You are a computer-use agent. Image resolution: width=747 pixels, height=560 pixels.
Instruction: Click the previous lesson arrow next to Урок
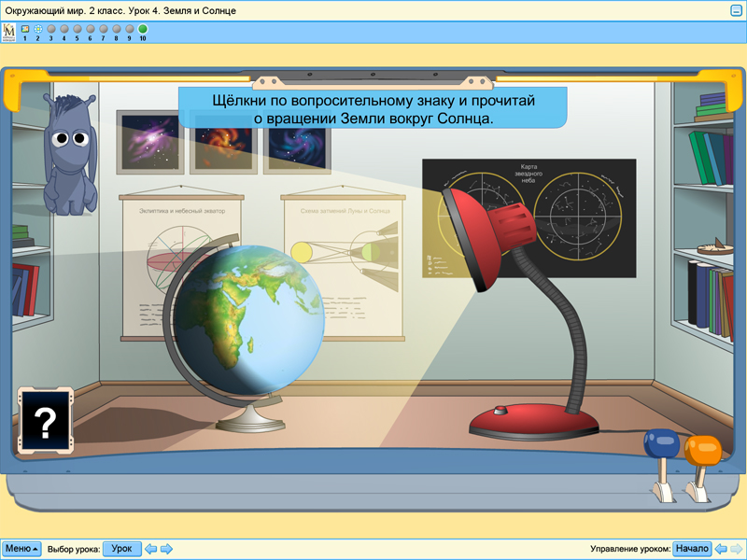click(150, 549)
